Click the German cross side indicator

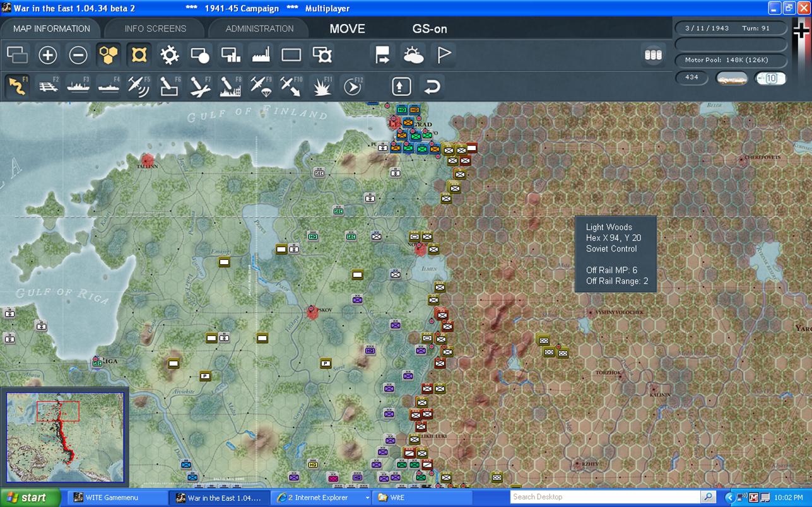(x=801, y=32)
